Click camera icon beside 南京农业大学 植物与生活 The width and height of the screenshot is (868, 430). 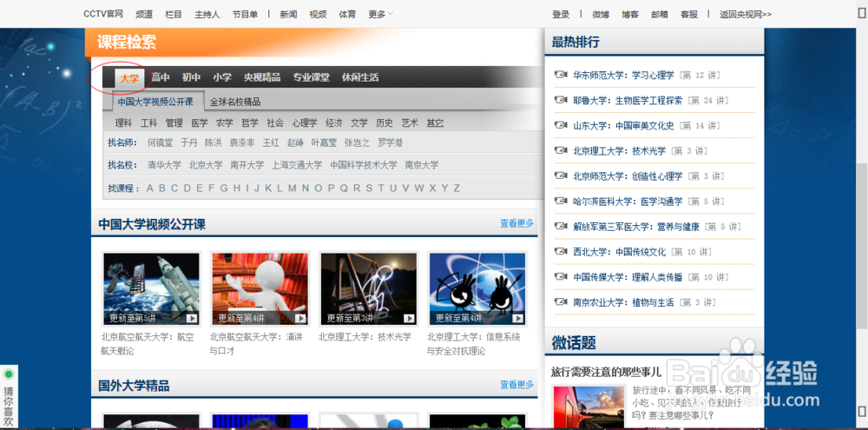click(x=561, y=302)
